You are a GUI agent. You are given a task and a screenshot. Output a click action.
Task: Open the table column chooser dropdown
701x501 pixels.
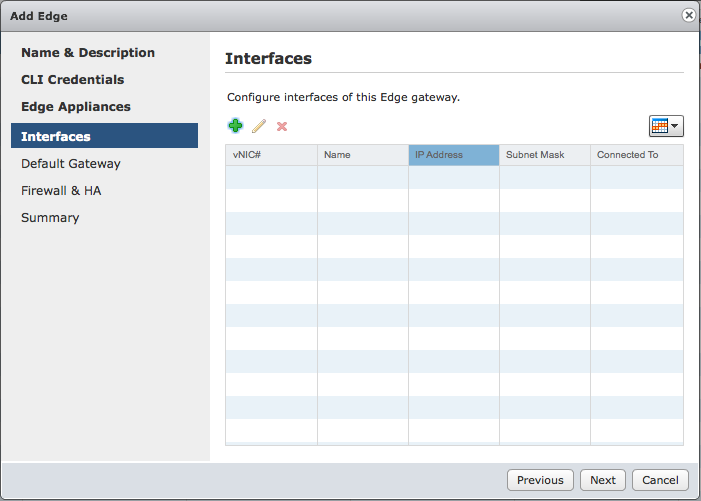pyautogui.click(x=666, y=126)
